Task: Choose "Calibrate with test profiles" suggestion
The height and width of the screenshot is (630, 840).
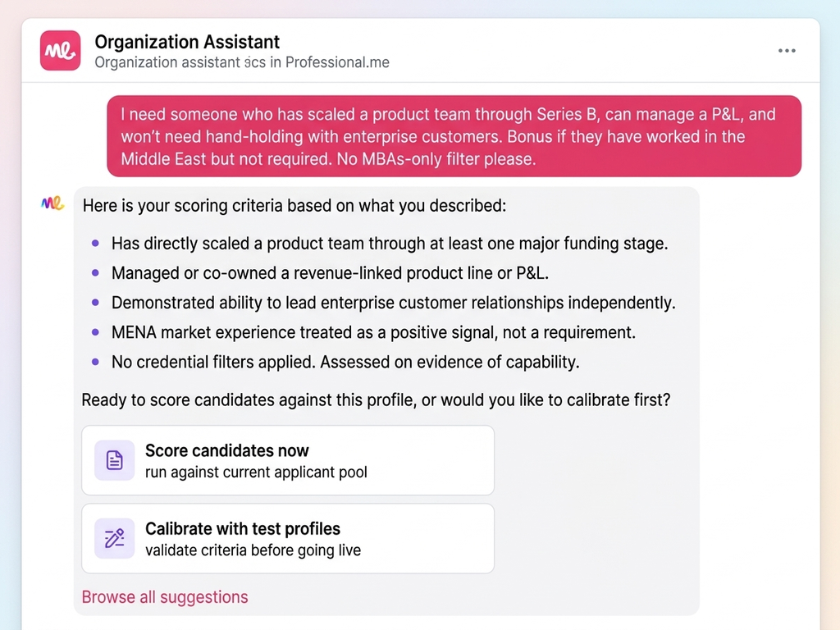Action: [287, 538]
